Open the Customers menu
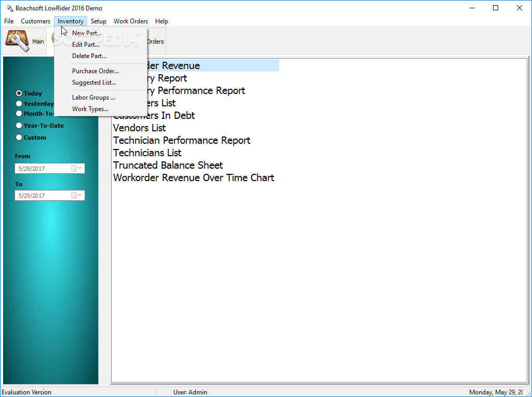The height and width of the screenshot is (397, 532). click(36, 21)
